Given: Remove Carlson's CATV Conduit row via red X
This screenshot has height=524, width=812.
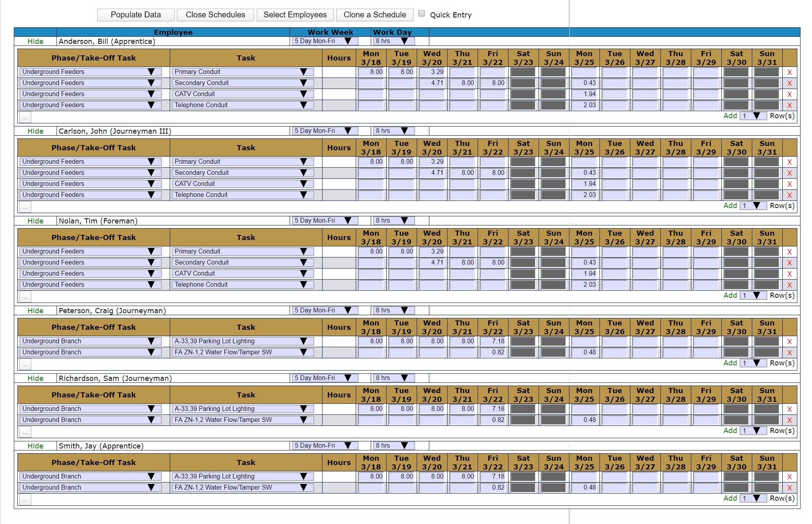Looking at the screenshot, I should point(789,184).
